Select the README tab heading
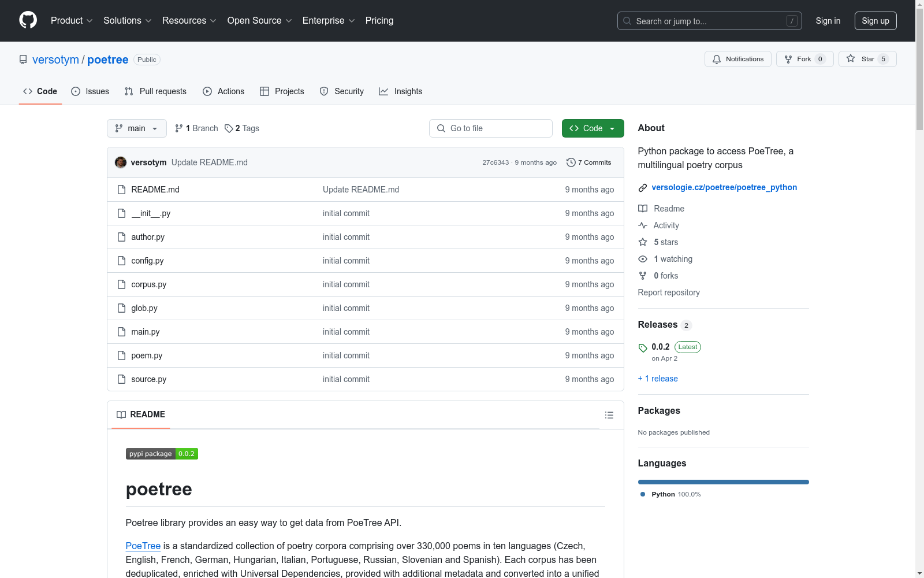This screenshot has width=924, height=578. click(141, 414)
